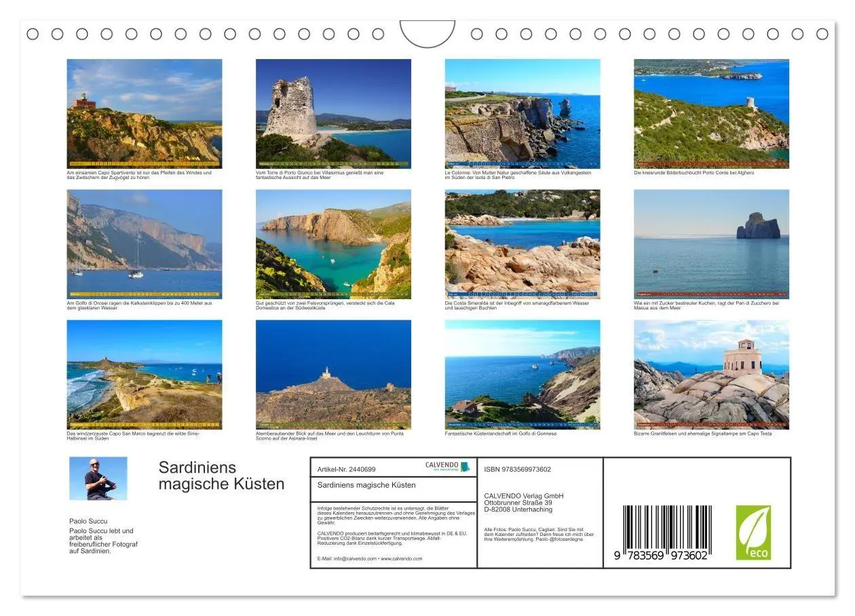The width and height of the screenshot is (855, 616).
Task: Click caption 'Die kreisrunde Bilderbuchbucht Porto Conte'
Action: pos(694,173)
